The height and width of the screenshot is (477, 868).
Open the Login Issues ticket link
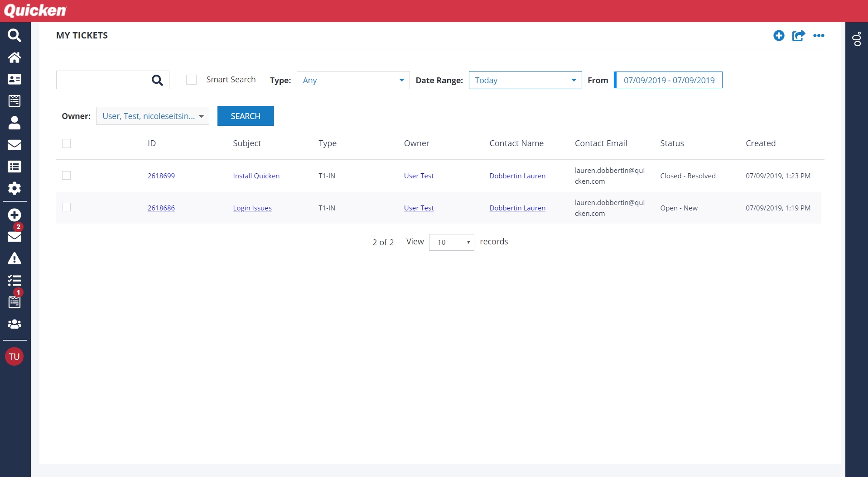coord(252,208)
